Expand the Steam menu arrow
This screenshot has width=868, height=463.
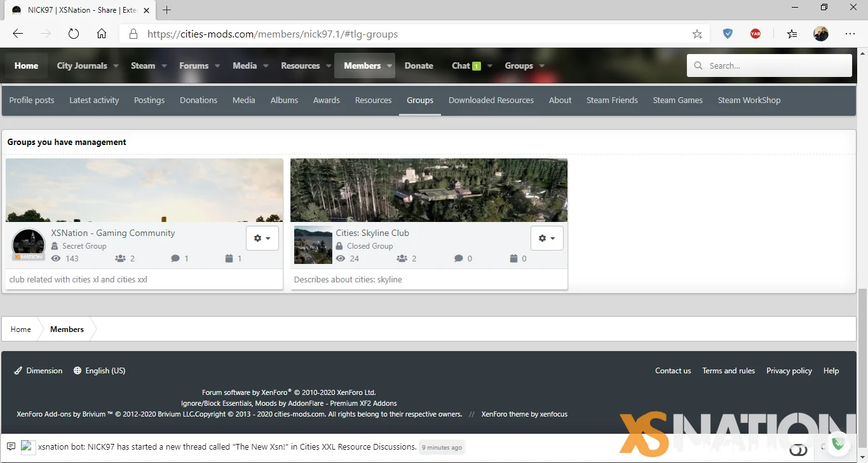164,66
